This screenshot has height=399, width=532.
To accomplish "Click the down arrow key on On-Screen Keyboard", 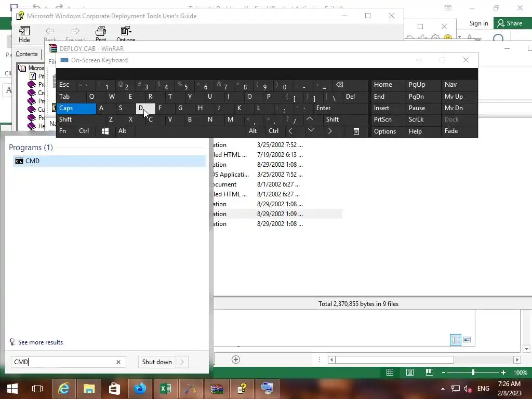I will point(311,131).
